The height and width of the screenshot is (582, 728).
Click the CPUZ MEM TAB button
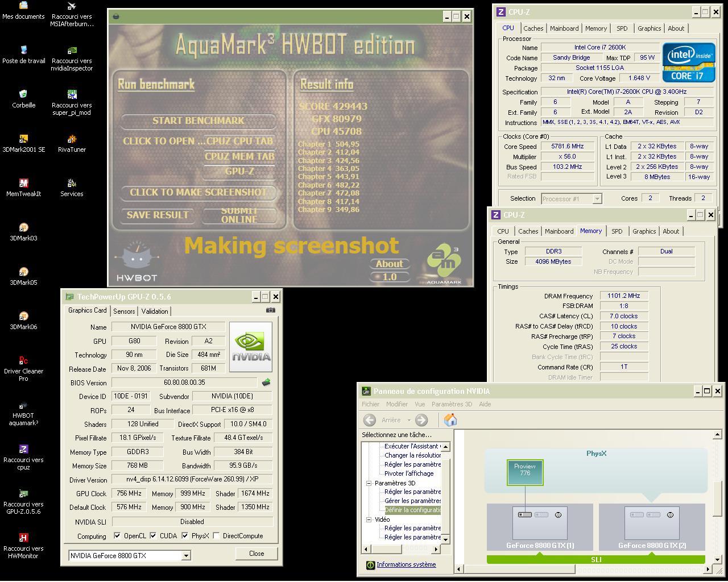(239, 156)
